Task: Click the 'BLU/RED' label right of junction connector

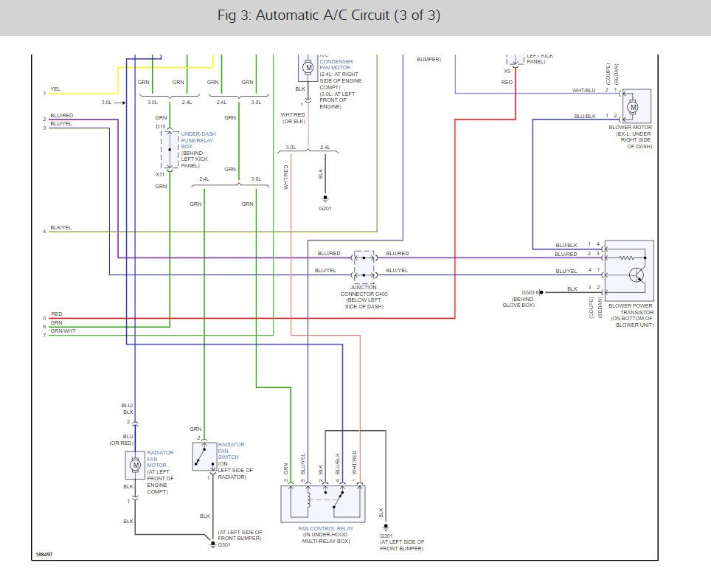Action: click(x=398, y=254)
